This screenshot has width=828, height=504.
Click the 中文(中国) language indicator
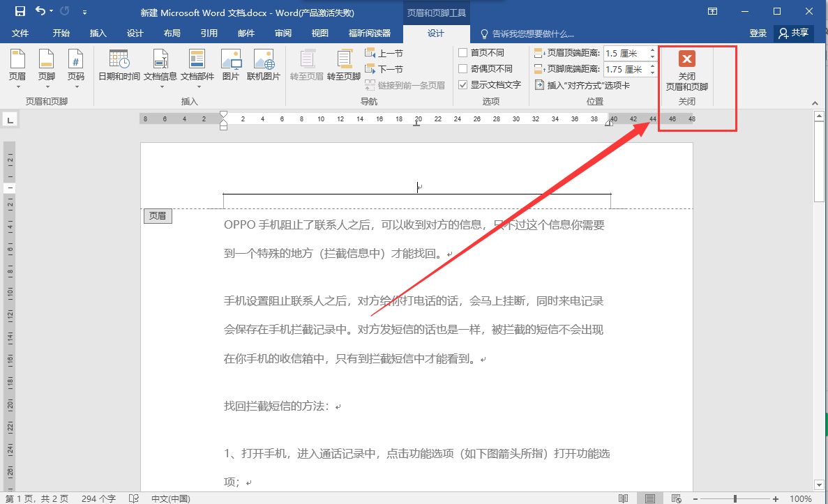[171, 498]
